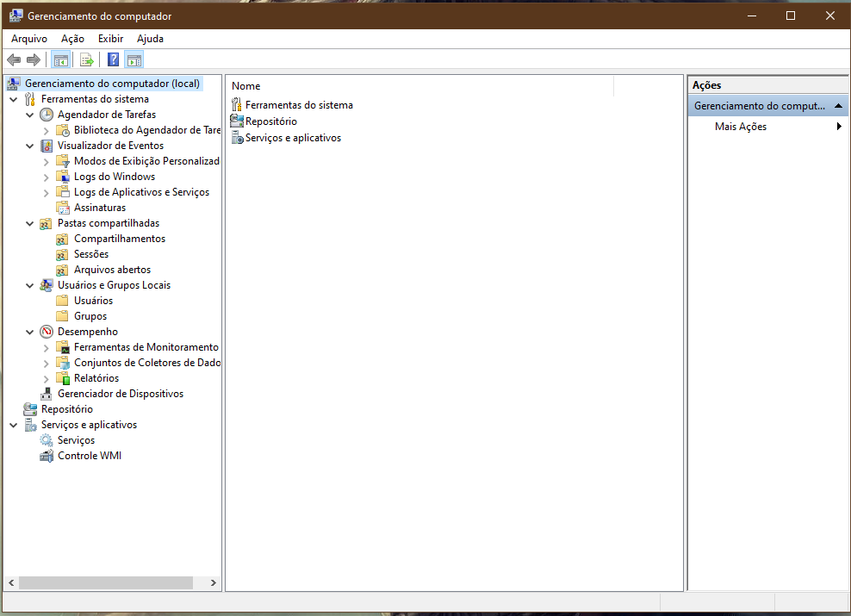Open the Mais Ações submenu

point(768,127)
